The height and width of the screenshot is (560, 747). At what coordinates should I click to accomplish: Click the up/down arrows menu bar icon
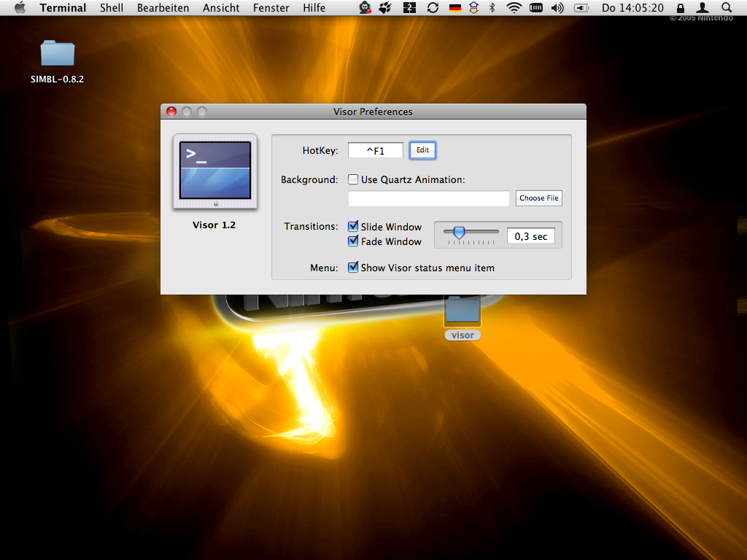click(x=473, y=7)
